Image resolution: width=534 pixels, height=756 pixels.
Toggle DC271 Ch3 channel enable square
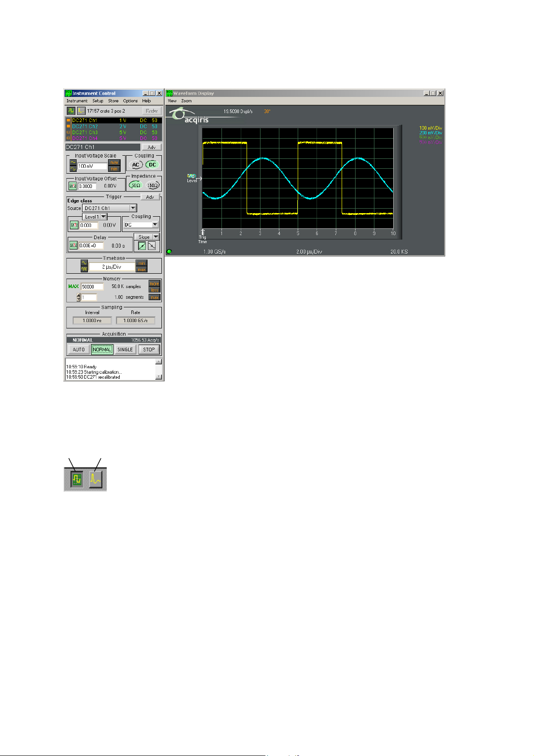pyautogui.click(x=69, y=132)
